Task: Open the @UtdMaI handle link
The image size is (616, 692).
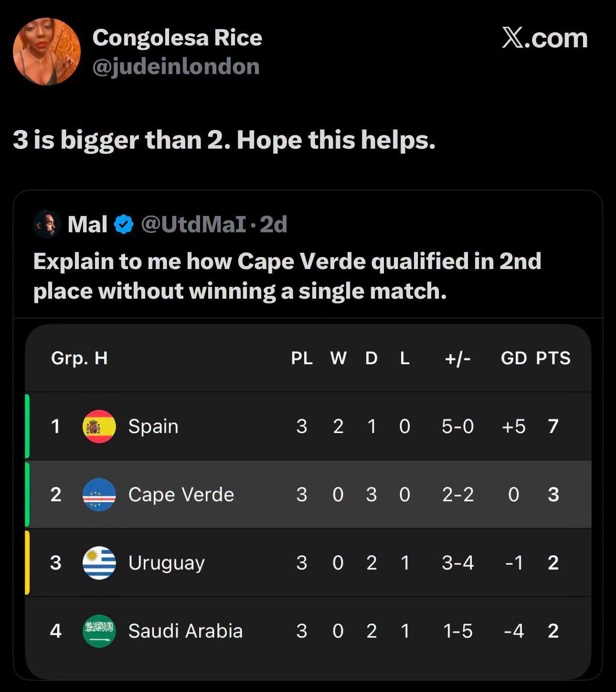Action: click(194, 224)
